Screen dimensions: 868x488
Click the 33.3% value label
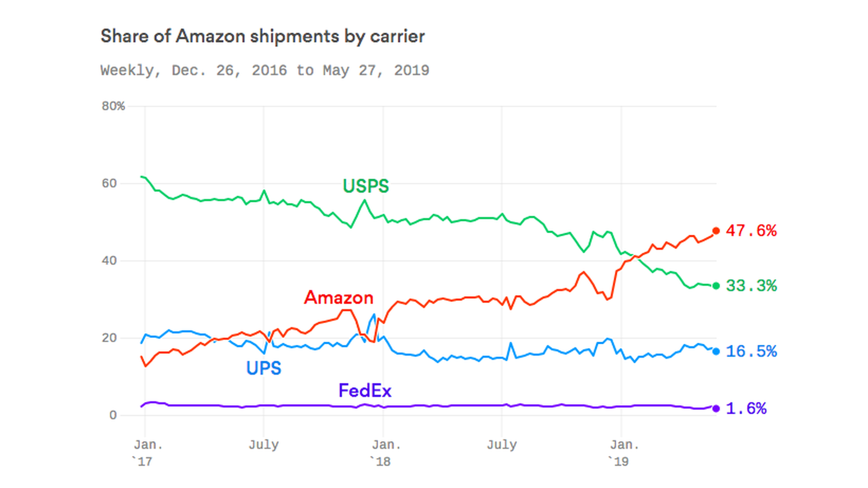tap(751, 286)
